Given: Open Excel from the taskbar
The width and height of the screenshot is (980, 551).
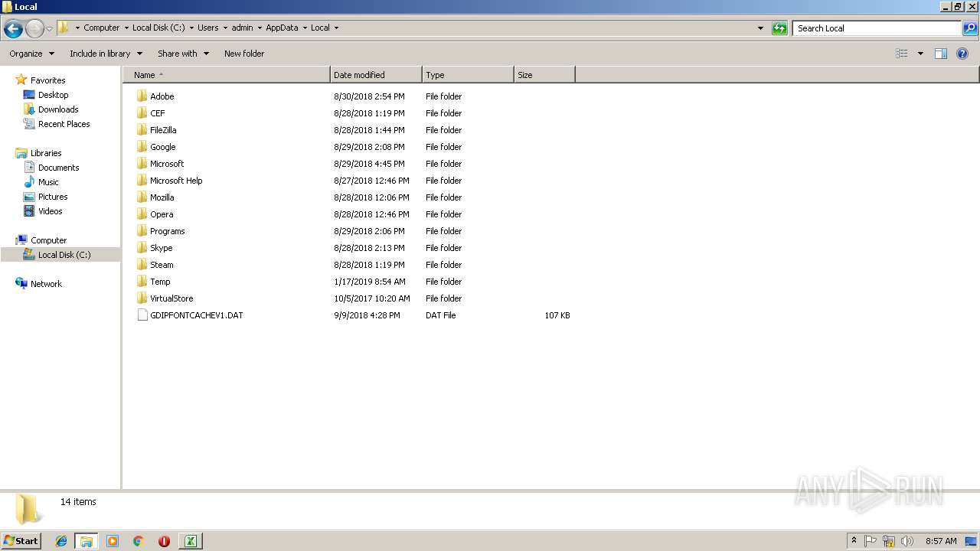Looking at the screenshot, I should coord(190,541).
